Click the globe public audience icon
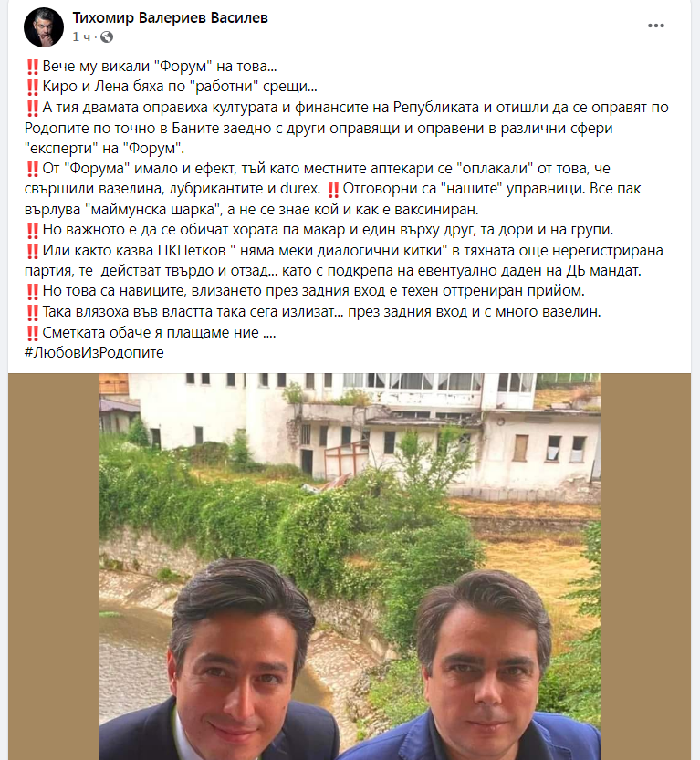 pos(107,36)
